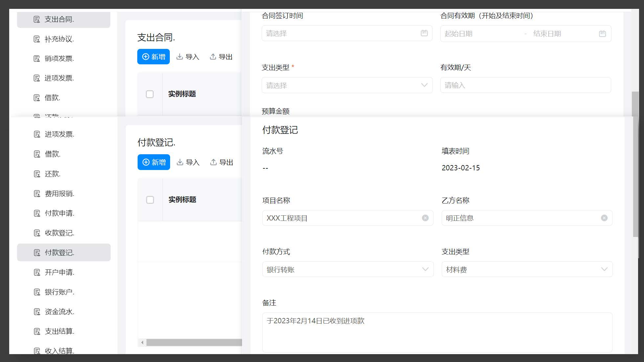The height and width of the screenshot is (362, 644).
Task: Click the 导入 import icon in 支出合同 panel
Action: 180,56
